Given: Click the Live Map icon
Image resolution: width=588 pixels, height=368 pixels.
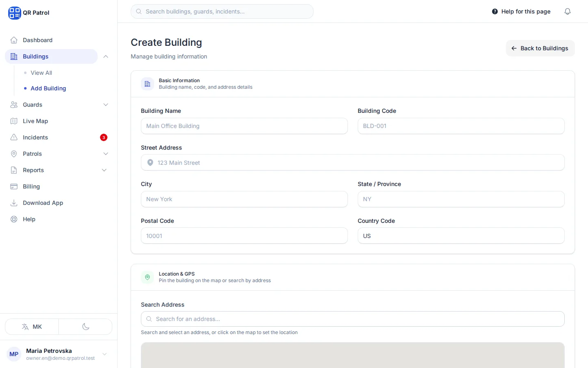Looking at the screenshot, I should 14,121.
